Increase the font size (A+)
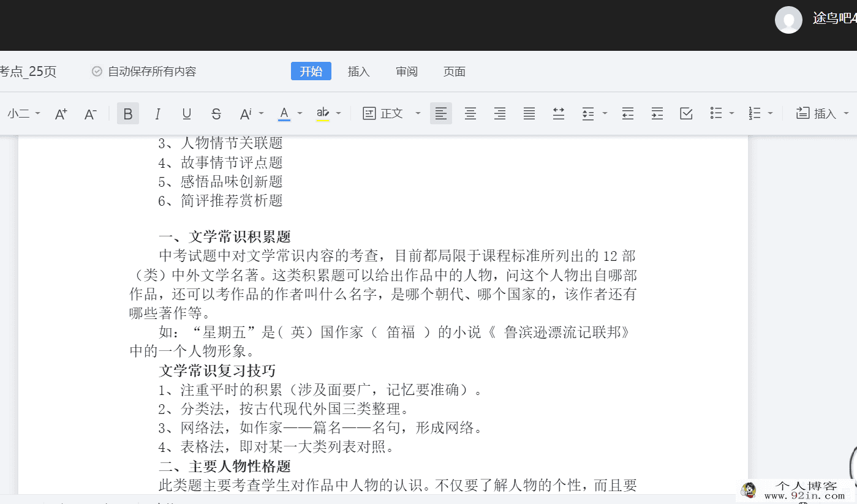 coord(61,114)
